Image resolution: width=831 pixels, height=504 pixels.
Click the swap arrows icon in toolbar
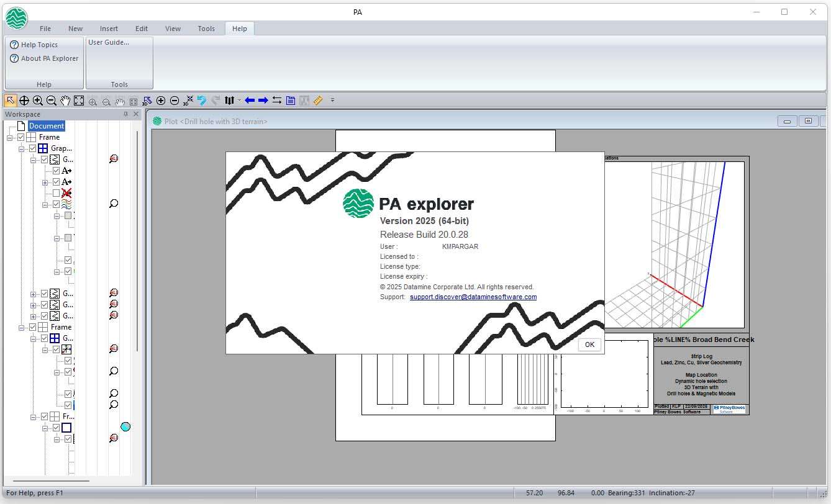click(277, 101)
